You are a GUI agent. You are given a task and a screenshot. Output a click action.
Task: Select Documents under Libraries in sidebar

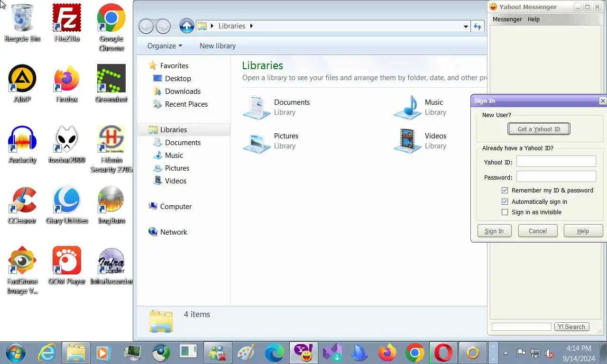(x=183, y=143)
